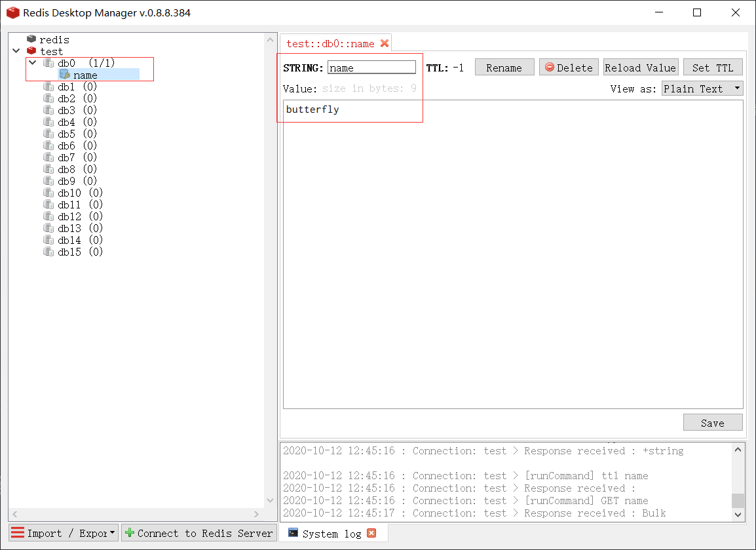Click the value text area containing butterfly
Screen dimensions: 756x550
[513, 254]
